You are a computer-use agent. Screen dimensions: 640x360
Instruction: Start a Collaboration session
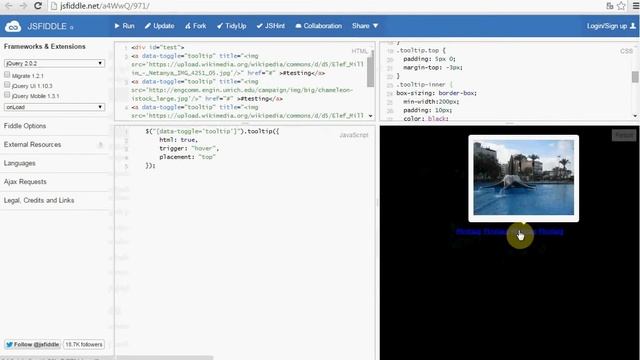[x=318, y=26]
